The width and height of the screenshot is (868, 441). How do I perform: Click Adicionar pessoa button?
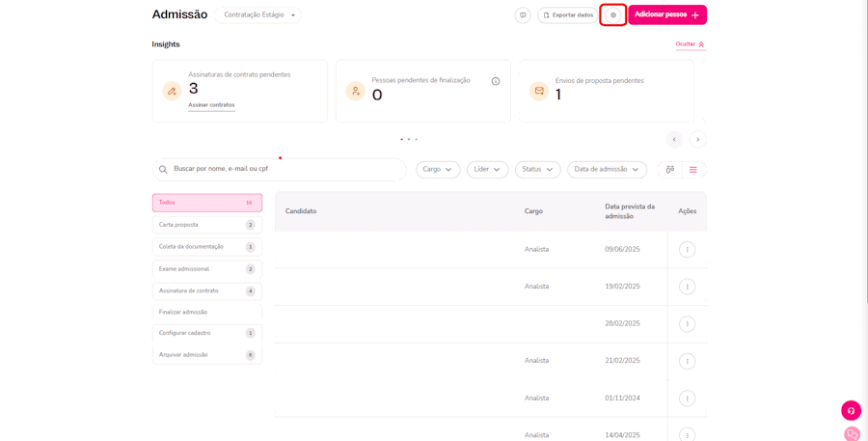coord(667,15)
